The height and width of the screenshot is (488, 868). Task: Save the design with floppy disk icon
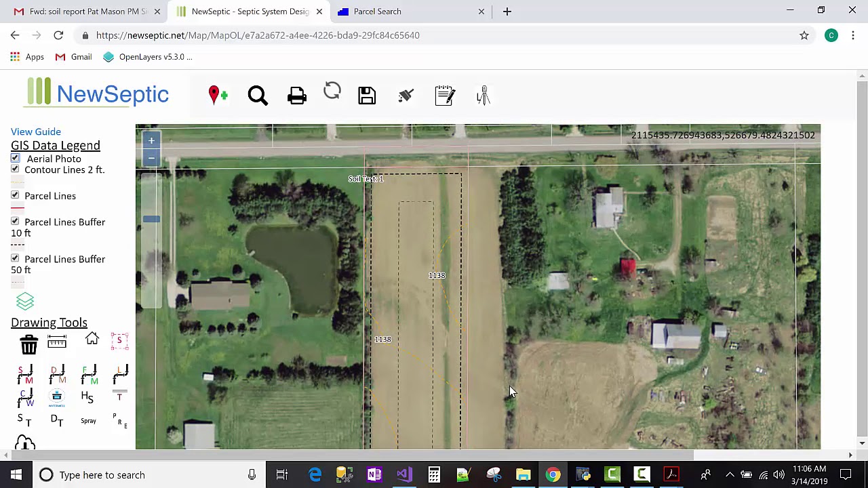pyautogui.click(x=367, y=96)
